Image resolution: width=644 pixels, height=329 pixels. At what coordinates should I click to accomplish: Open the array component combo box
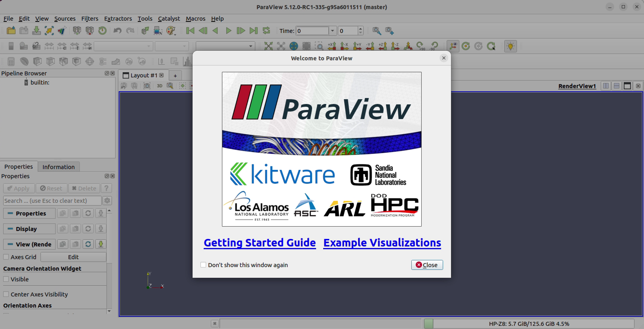tap(172, 46)
